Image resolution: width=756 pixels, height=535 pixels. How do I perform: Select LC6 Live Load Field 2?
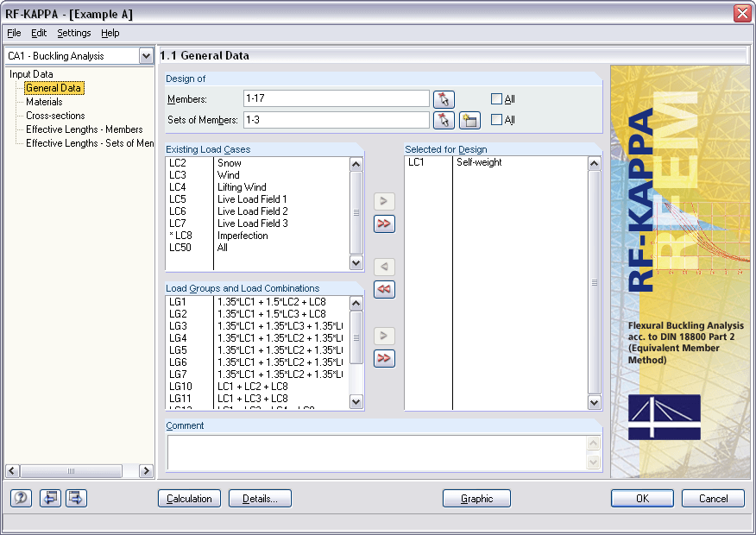(257, 211)
